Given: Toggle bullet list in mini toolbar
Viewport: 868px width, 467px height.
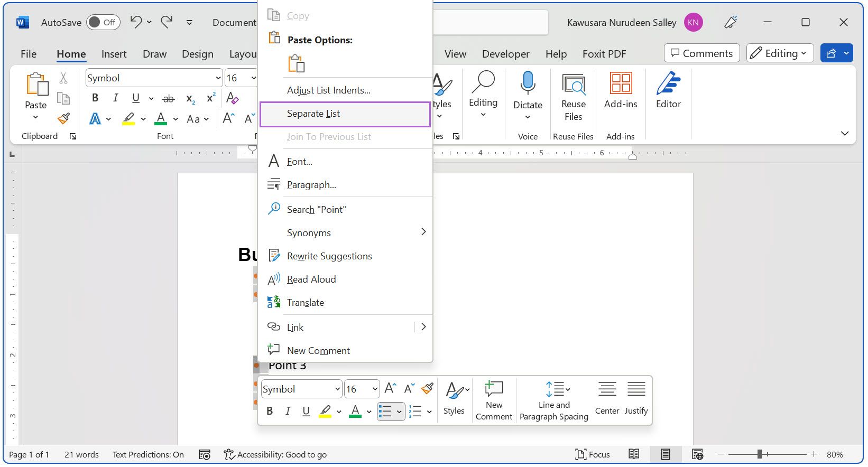Looking at the screenshot, I should click(x=385, y=411).
